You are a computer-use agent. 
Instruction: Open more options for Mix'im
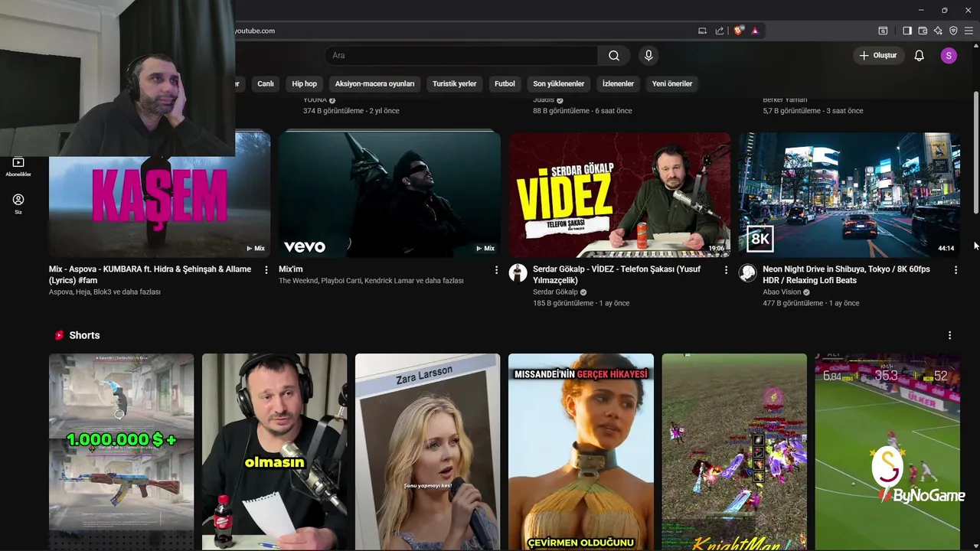(x=496, y=270)
